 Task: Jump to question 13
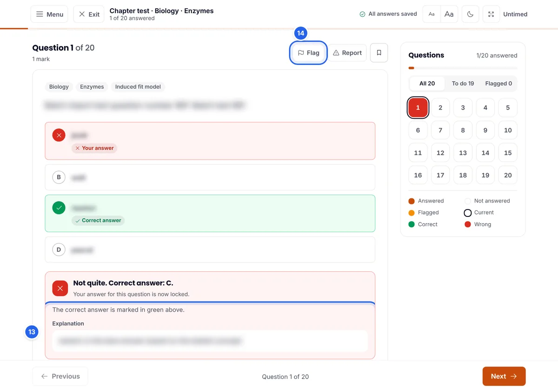point(463,153)
